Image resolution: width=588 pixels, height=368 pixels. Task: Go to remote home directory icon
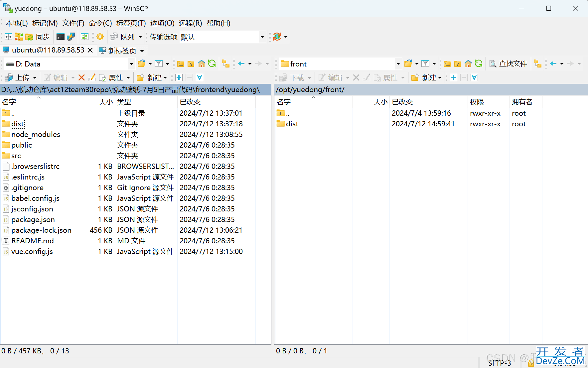[x=468, y=63]
